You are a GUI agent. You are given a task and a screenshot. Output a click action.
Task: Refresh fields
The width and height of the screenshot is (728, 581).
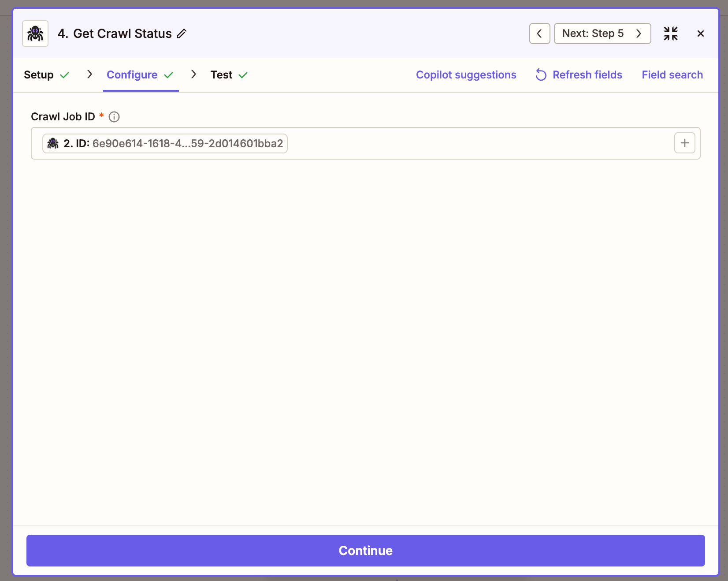(579, 75)
